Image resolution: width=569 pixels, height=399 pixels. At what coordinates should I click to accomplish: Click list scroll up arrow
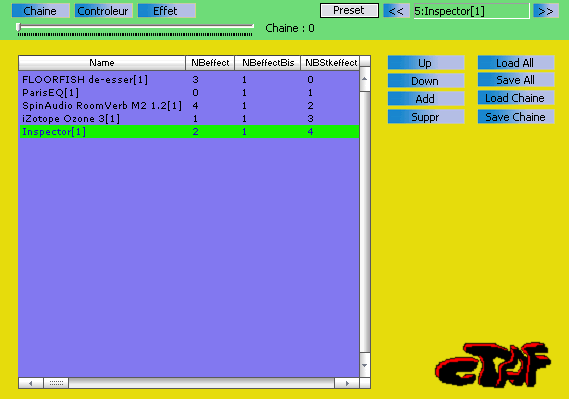click(365, 79)
